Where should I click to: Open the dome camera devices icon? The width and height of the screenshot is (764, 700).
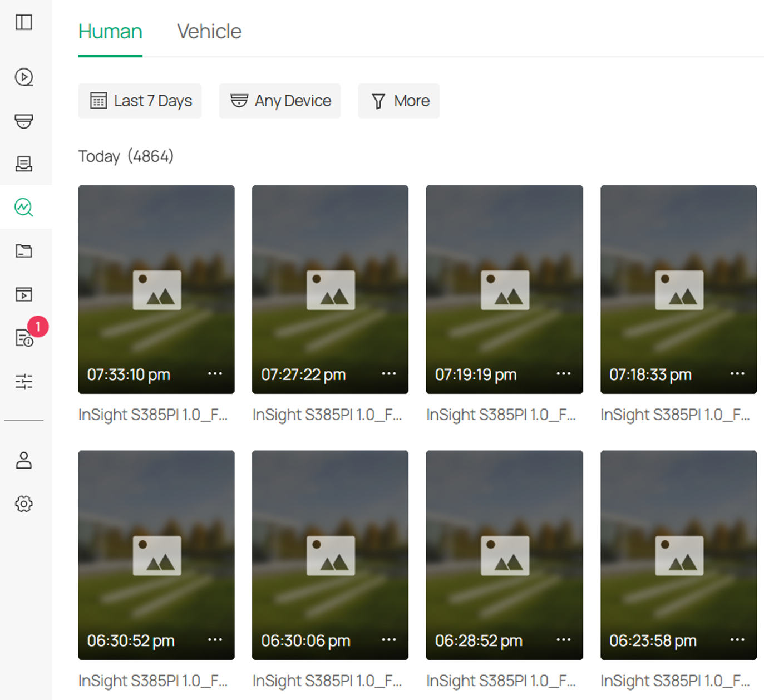24,121
